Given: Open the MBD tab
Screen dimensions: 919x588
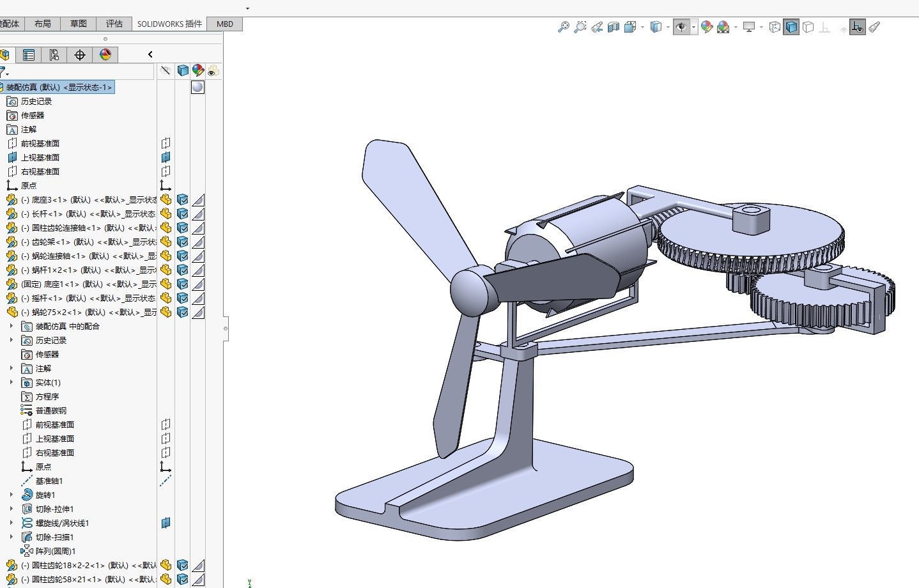Looking at the screenshot, I should pyautogui.click(x=225, y=24).
